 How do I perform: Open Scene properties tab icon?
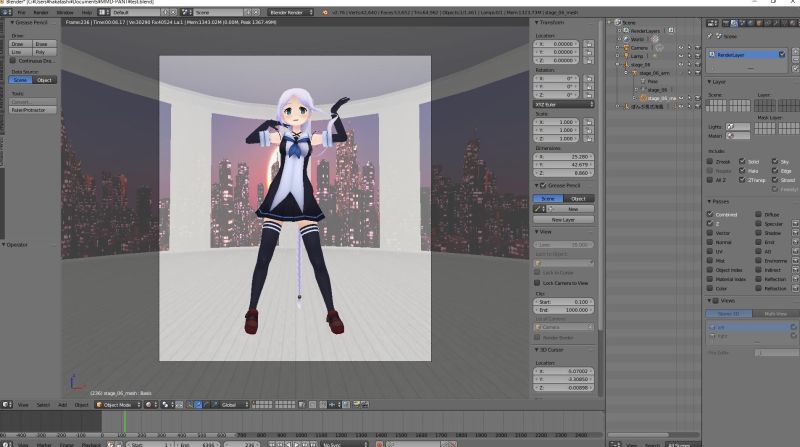(743, 23)
